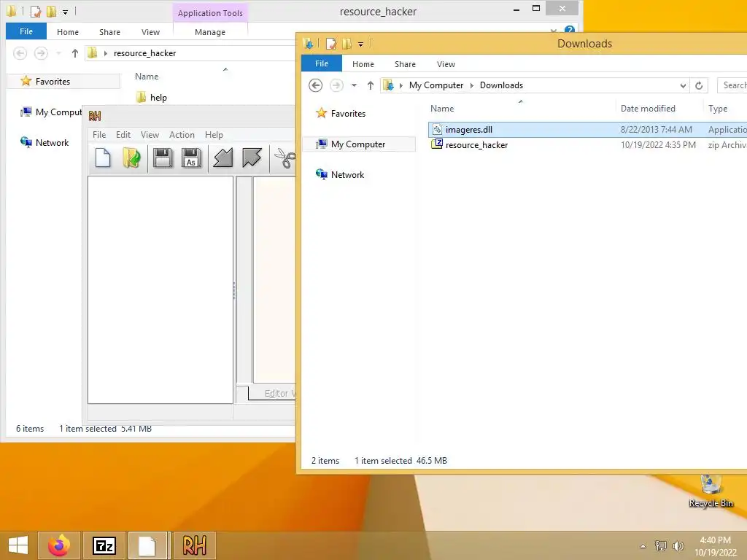This screenshot has width=747, height=560.
Task: Click the Windows Start button
Action: point(18,545)
